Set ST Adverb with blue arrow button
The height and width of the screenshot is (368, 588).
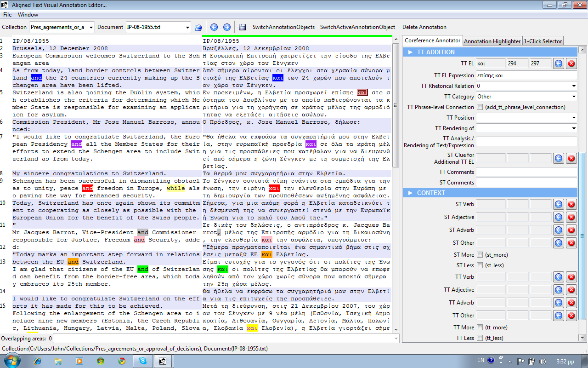click(x=559, y=230)
